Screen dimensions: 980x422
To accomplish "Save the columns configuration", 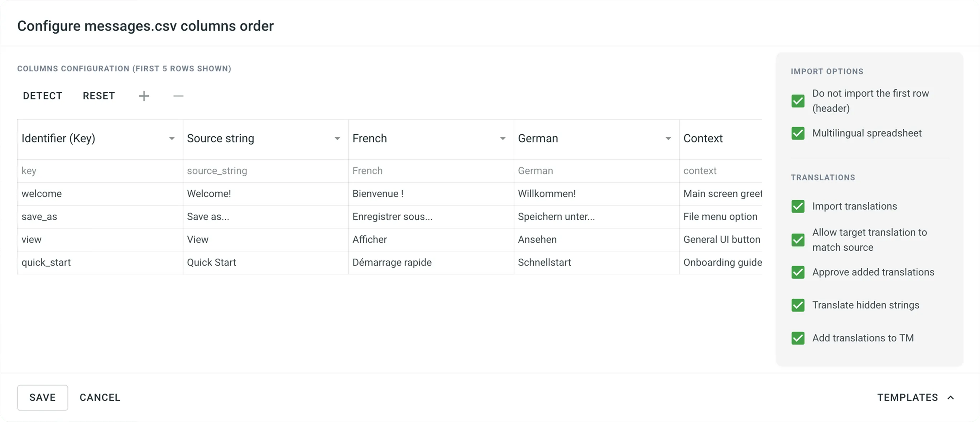I will click(42, 397).
